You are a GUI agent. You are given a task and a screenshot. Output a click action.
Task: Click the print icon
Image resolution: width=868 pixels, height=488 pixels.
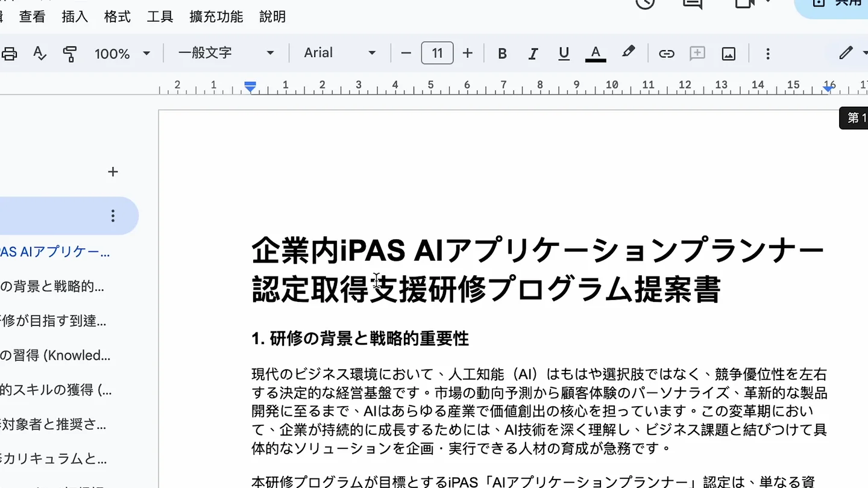[x=8, y=54]
